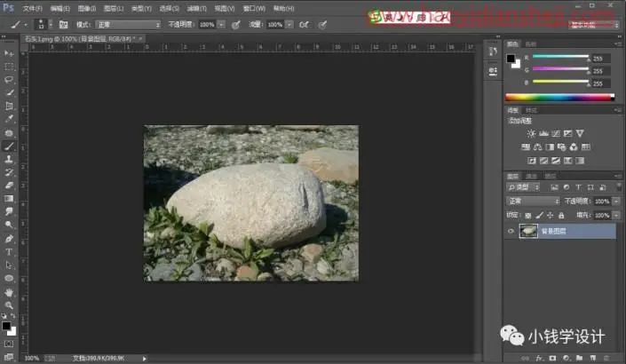Viewport: 626px width, 364px height.
Task: Toggle adjustment layer filter
Action: point(567,187)
